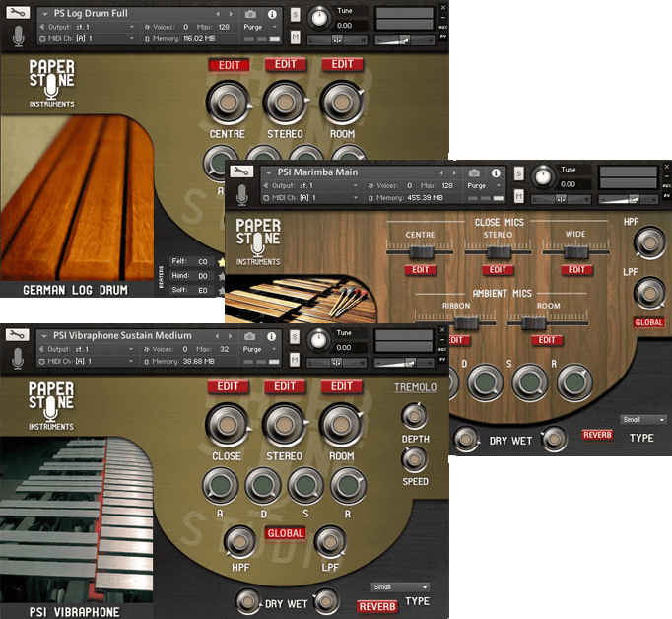672x619 pixels.
Task: Go to next preset in Vibraphone header
Action: pyautogui.click(x=231, y=336)
